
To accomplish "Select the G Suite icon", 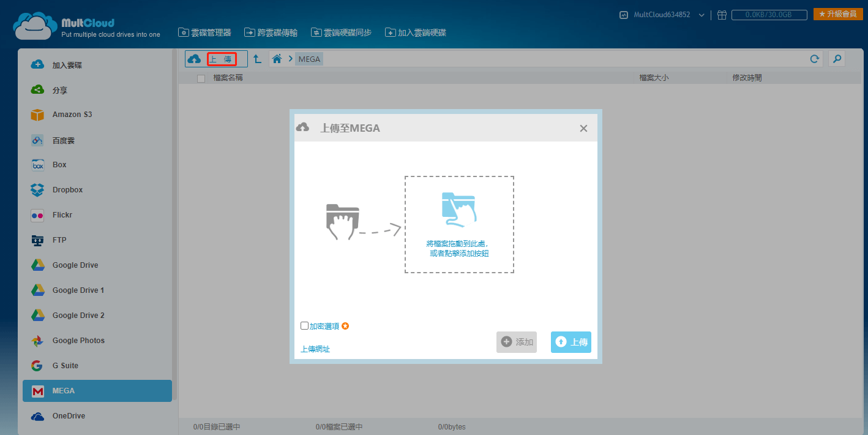I will [37, 366].
